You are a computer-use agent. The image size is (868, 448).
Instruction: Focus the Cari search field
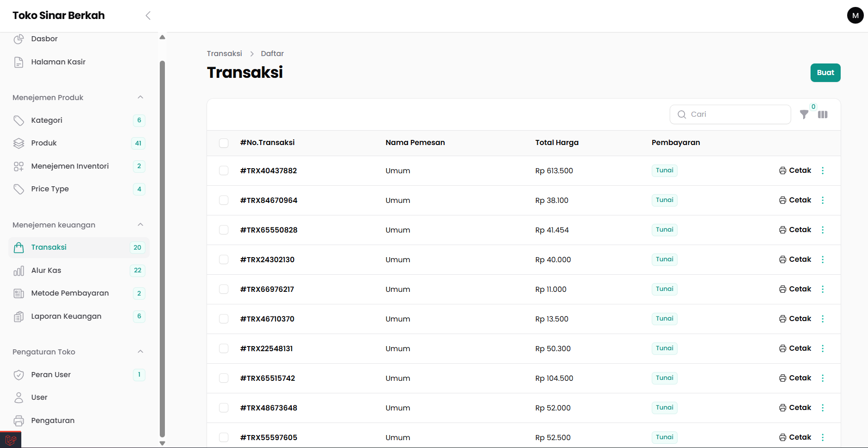[x=730, y=114]
